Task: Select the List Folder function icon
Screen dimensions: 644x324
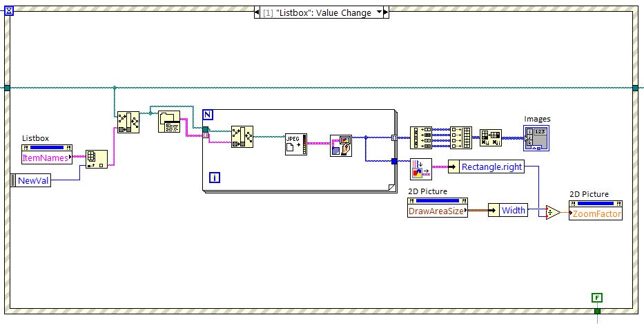Action: click(x=169, y=122)
